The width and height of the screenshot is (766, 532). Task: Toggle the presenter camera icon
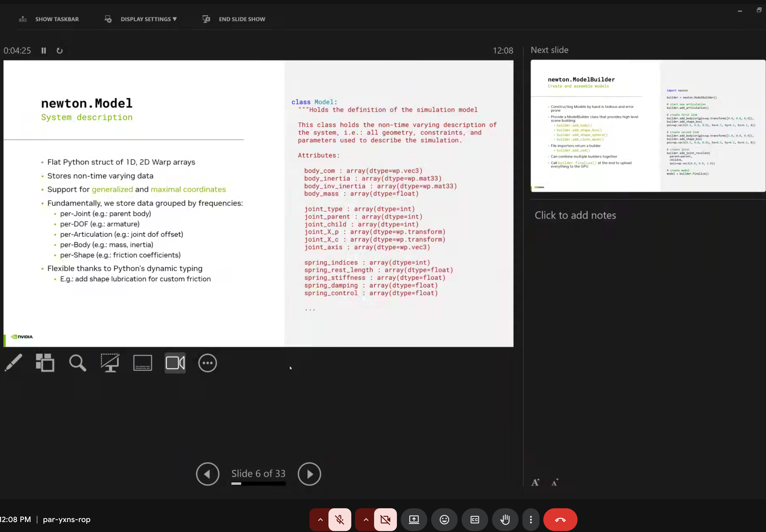point(175,363)
